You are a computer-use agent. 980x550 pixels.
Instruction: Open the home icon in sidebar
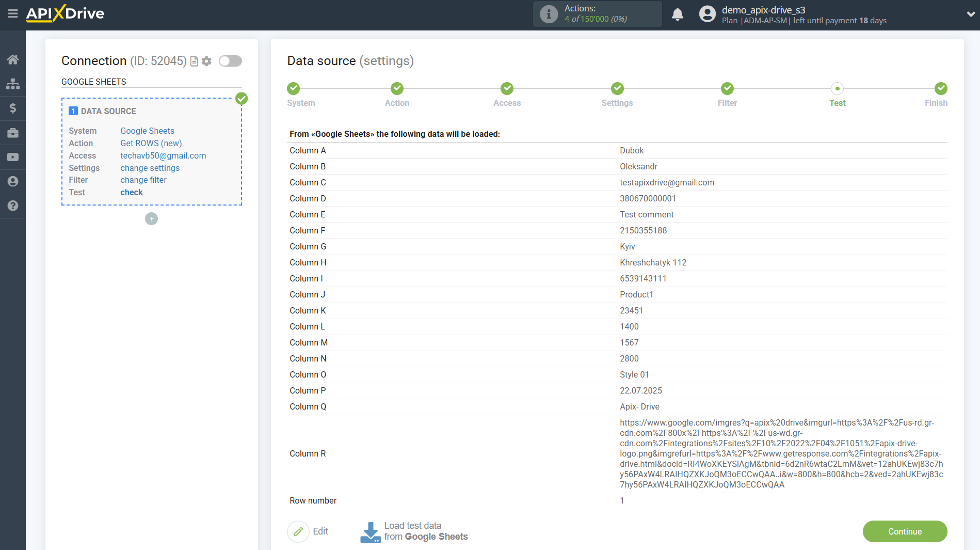pyautogui.click(x=13, y=59)
